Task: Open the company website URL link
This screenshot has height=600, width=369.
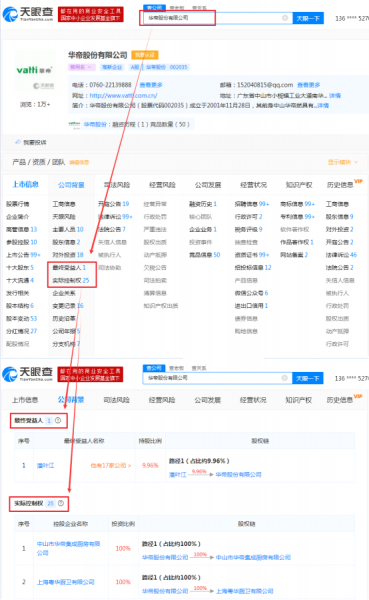Action: (123, 95)
